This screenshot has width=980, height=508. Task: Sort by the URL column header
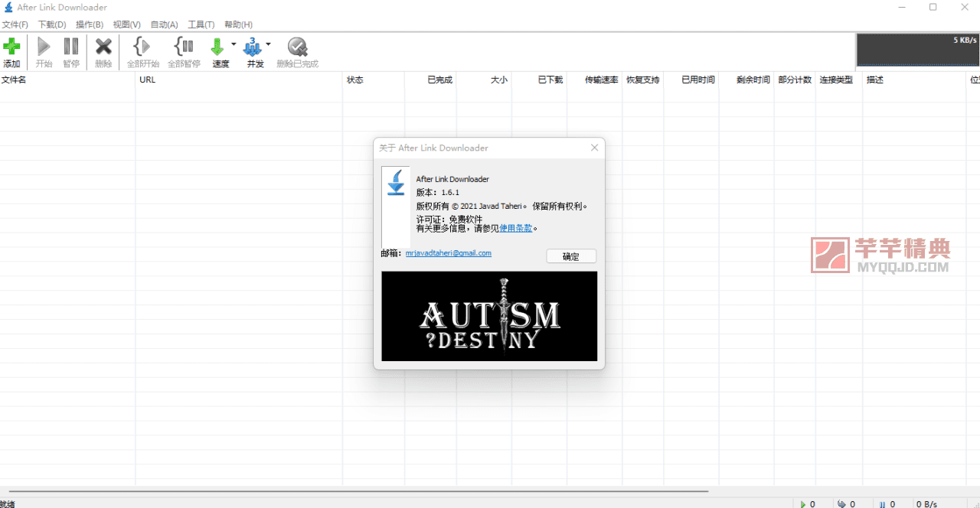pos(239,80)
